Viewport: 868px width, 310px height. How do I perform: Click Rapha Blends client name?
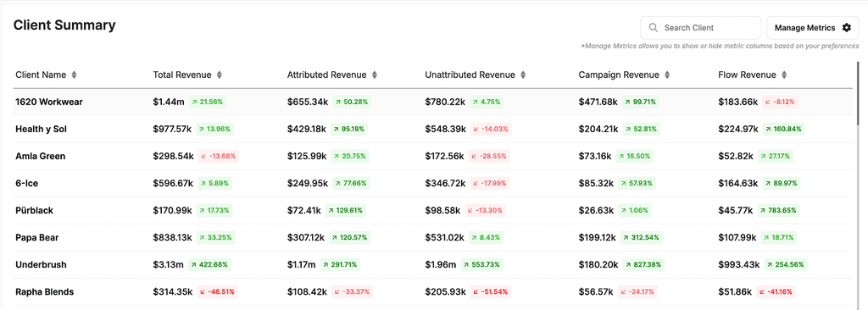tap(45, 291)
